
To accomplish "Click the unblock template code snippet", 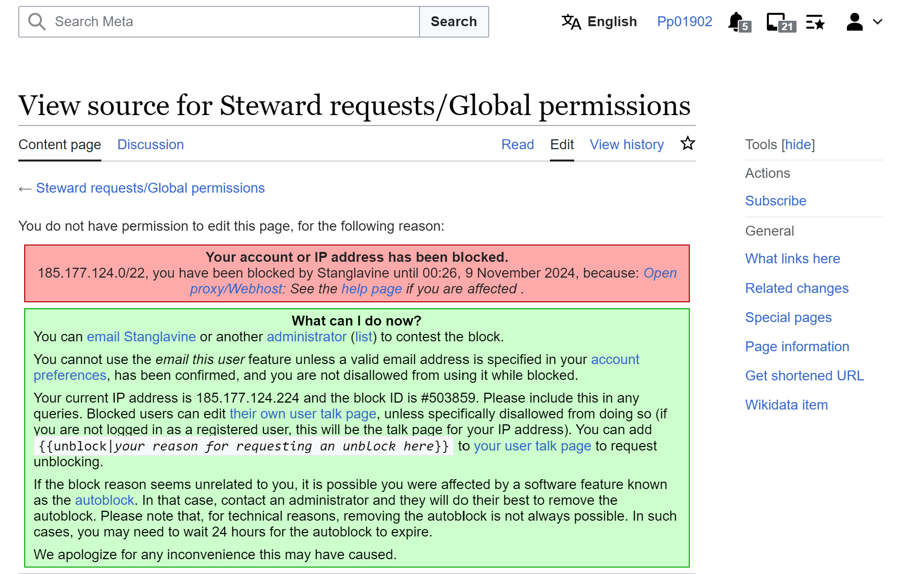I will tap(244, 446).
